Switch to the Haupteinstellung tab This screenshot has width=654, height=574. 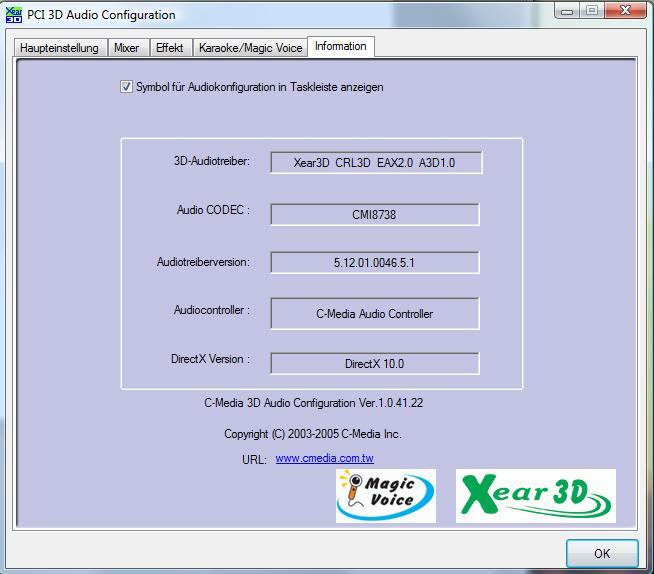[60, 48]
